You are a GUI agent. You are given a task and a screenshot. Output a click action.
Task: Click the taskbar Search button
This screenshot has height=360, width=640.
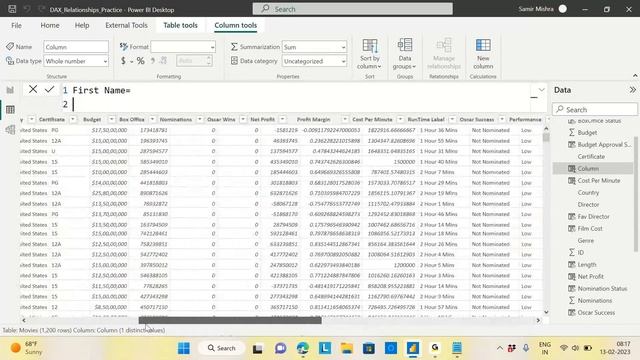point(222,348)
